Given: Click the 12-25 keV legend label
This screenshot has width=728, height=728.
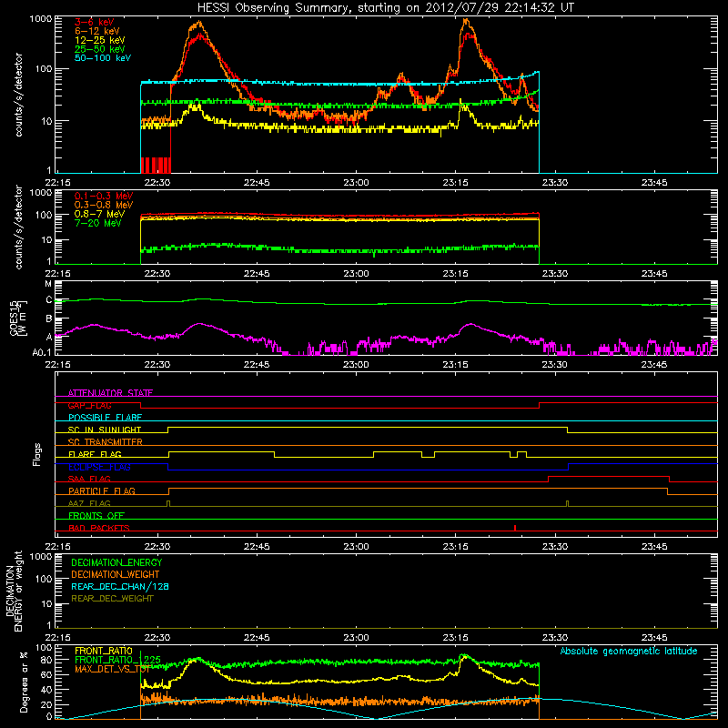Looking at the screenshot, I should (100, 40).
